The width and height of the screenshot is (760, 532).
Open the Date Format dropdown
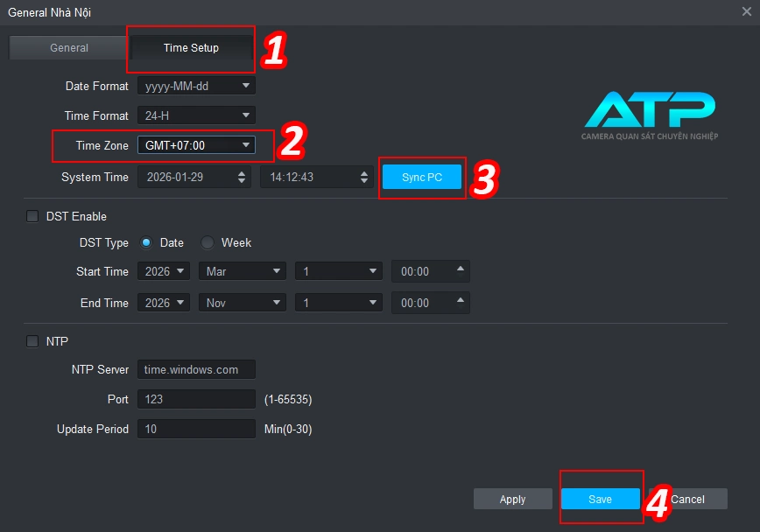tap(196, 86)
